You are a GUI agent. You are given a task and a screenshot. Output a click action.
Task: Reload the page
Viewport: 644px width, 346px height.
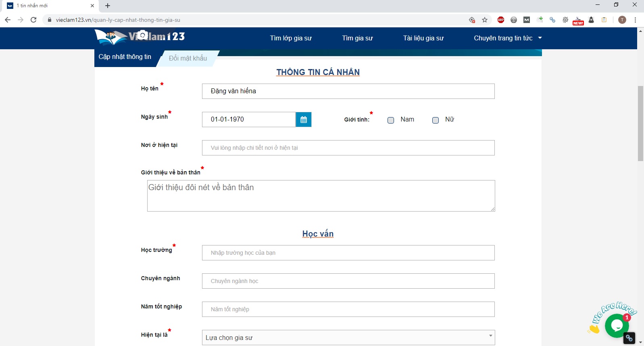(33, 20)
